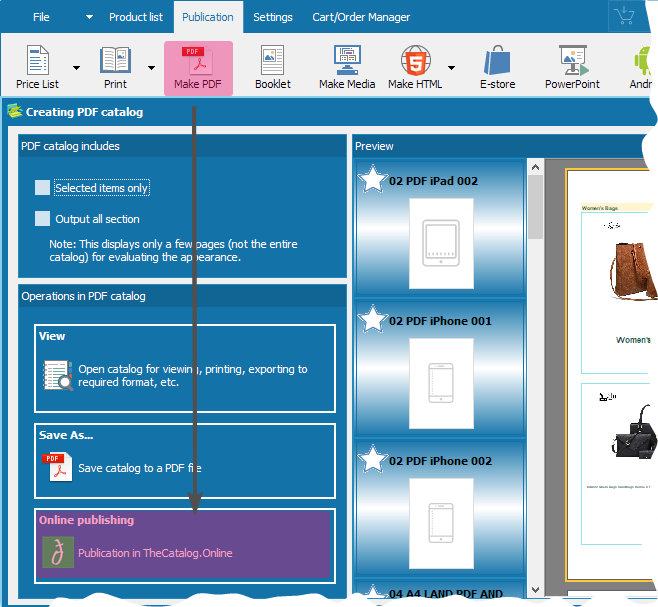658x607 pixels.
Task: Click the 'Preview' panel header
Action: pos(374,146)
